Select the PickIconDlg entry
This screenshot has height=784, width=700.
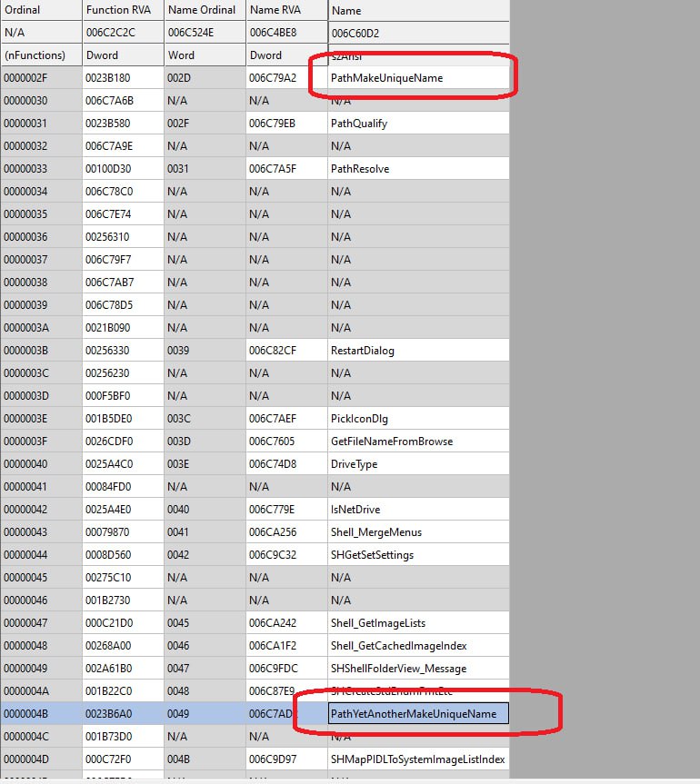(418, 419)
